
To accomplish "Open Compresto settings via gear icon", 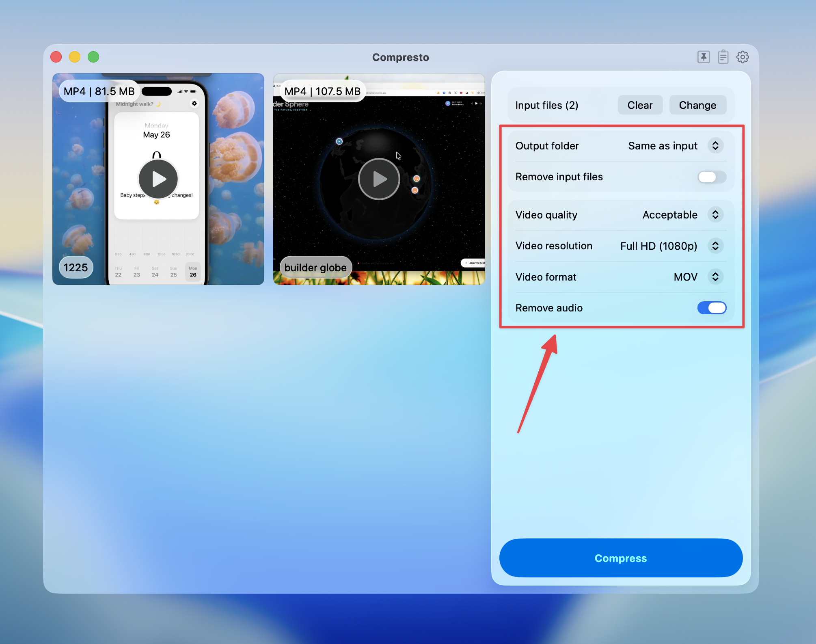I will pyautogui.click(x=743, y=57).
